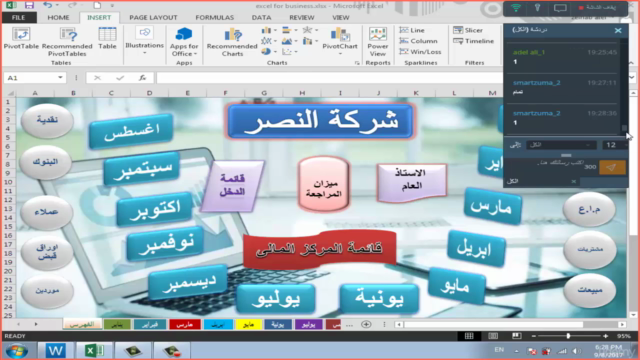Open the pie chart dropdown

tap(269, 52)
